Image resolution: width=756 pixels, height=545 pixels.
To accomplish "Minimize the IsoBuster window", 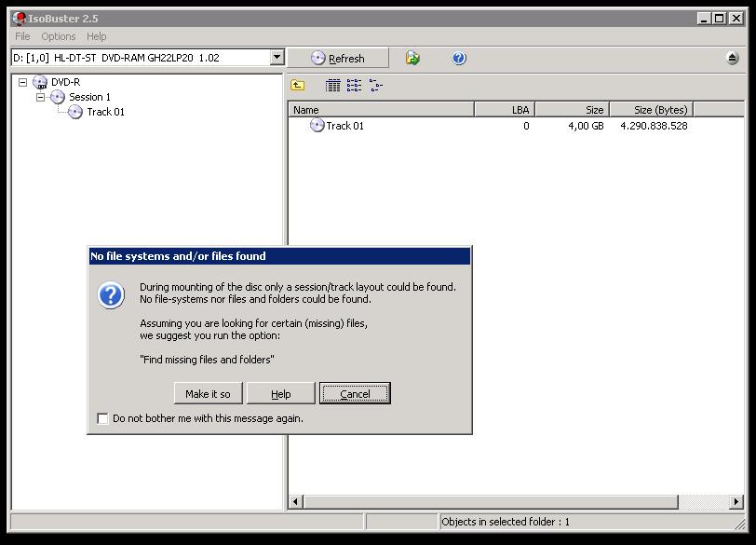I will click(704, 19).
